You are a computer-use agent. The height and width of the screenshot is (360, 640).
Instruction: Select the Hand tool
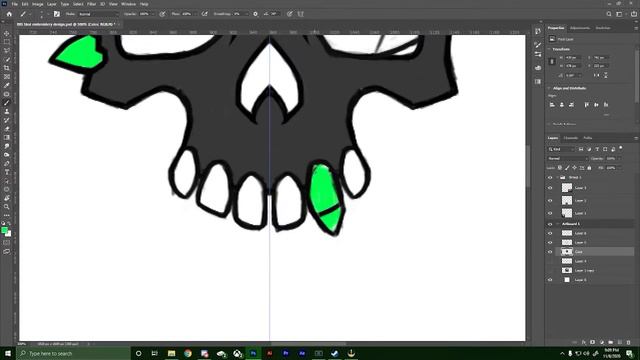point(7,198)
